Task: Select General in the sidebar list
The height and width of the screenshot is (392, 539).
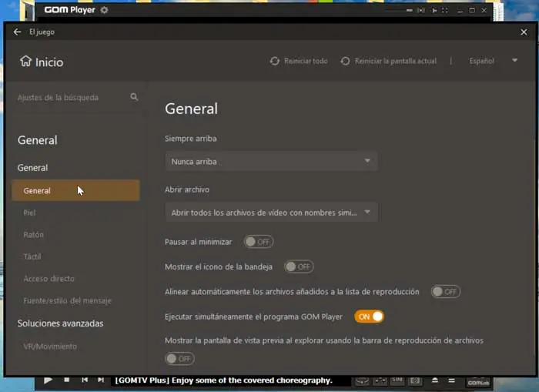Action: [75, 190]
